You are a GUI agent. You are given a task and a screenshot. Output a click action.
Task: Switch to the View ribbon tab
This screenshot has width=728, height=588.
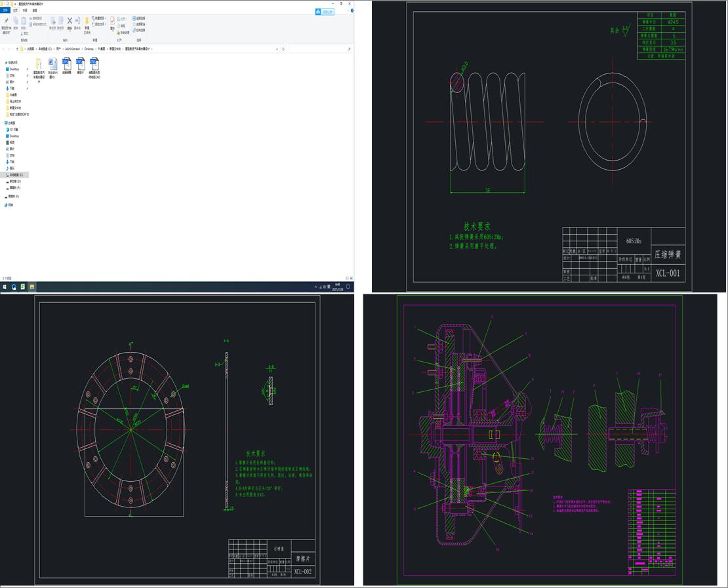coord(35,10)
